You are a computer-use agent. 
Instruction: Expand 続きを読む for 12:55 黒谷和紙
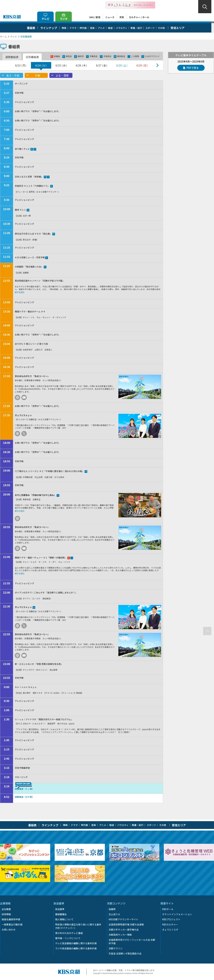[x=20, y=293]
